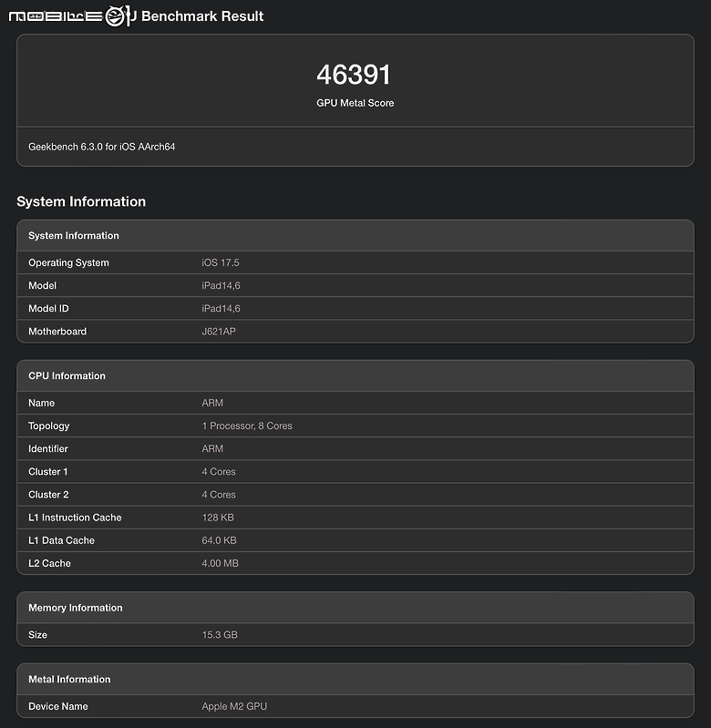The height and width of the screenshot is (728, 711).
Task: Select the iPad14,6 value in the Model row
Action: [222, 285]
